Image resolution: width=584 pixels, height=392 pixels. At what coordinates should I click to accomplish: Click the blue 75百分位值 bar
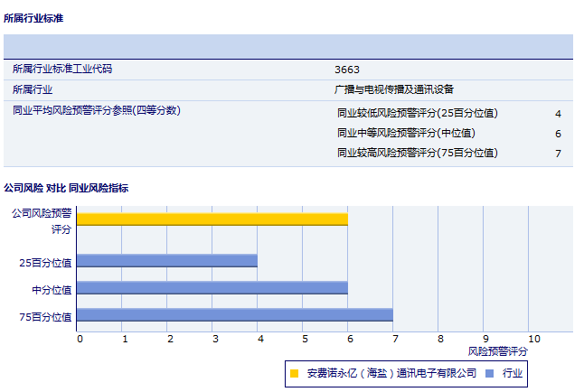(235, 315)
